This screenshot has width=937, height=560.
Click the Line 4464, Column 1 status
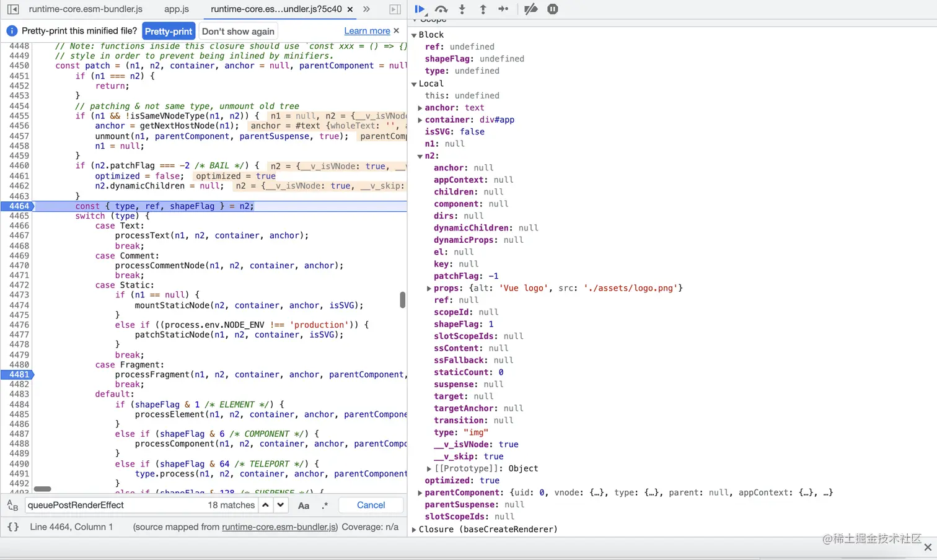coord(71,527)
